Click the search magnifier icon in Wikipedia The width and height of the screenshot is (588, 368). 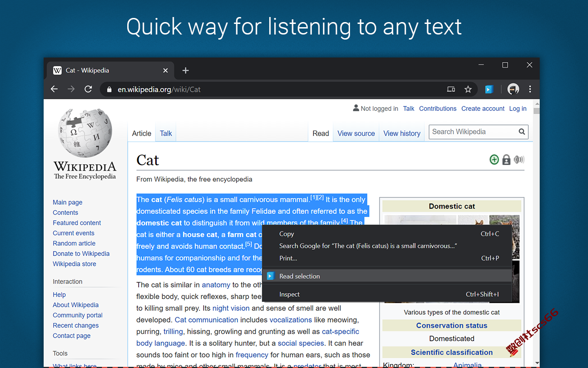pos(522,132)
